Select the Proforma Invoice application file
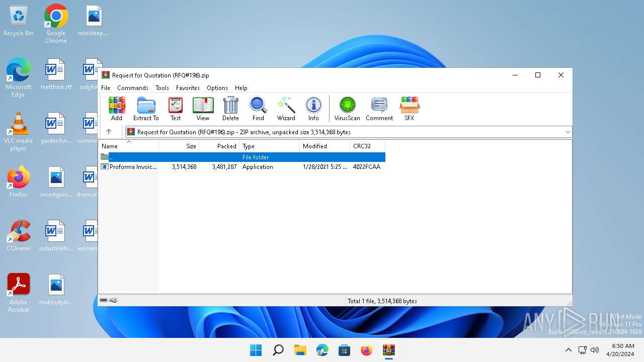This screenshot has width=644, height=362. [x=242, y=167]
